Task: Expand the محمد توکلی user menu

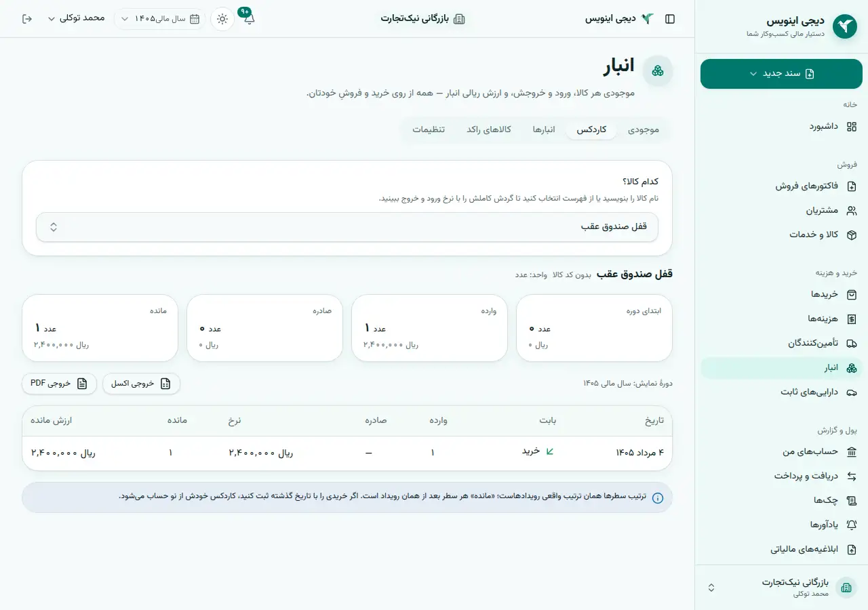Action: (76, 18)
